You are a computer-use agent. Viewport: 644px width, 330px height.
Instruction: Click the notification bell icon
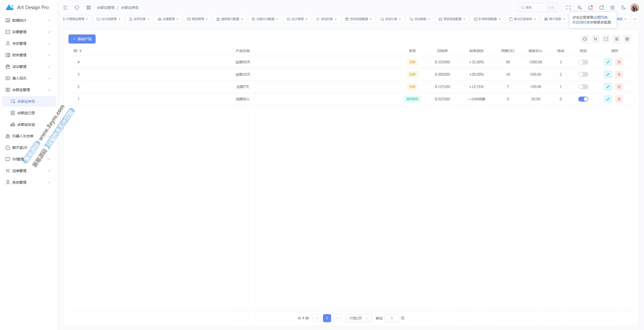pyautogui.click(x=590, y=8)
